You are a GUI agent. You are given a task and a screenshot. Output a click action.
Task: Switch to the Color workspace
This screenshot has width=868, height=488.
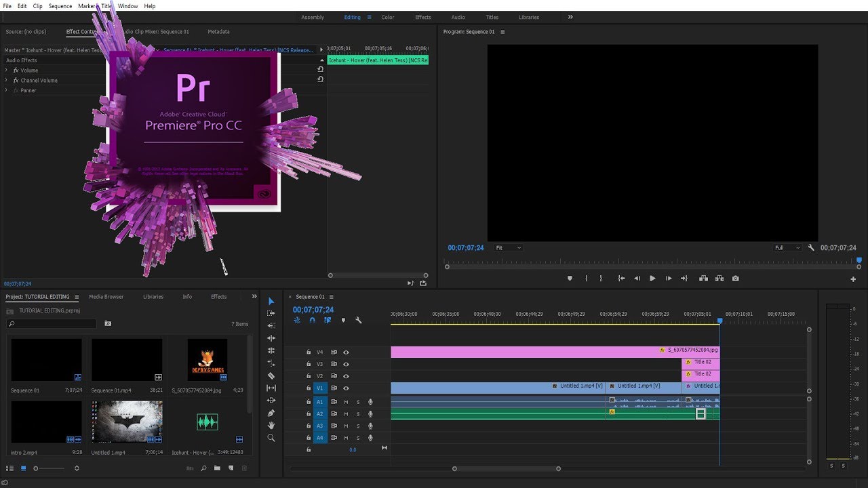(x=388, y=18)
